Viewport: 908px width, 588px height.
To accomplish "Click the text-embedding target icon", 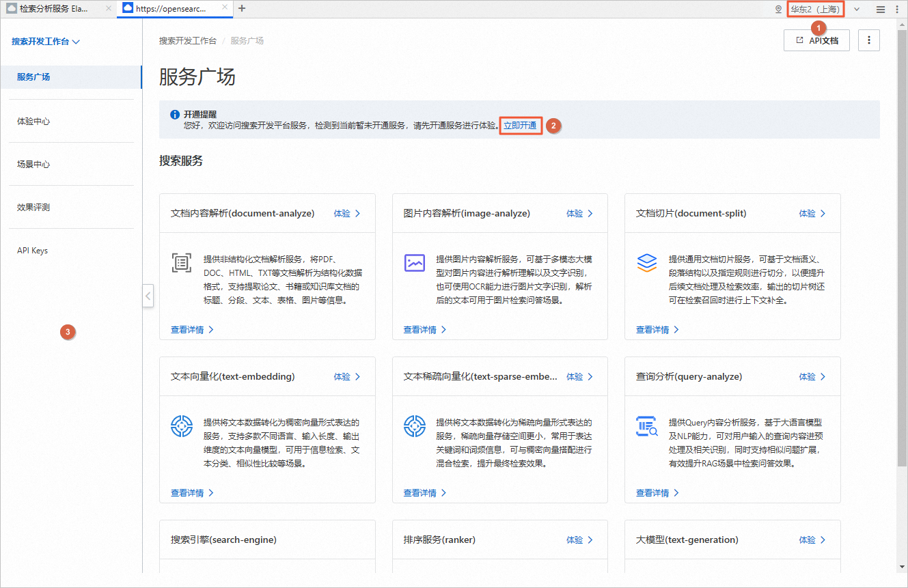I will 182,426.
